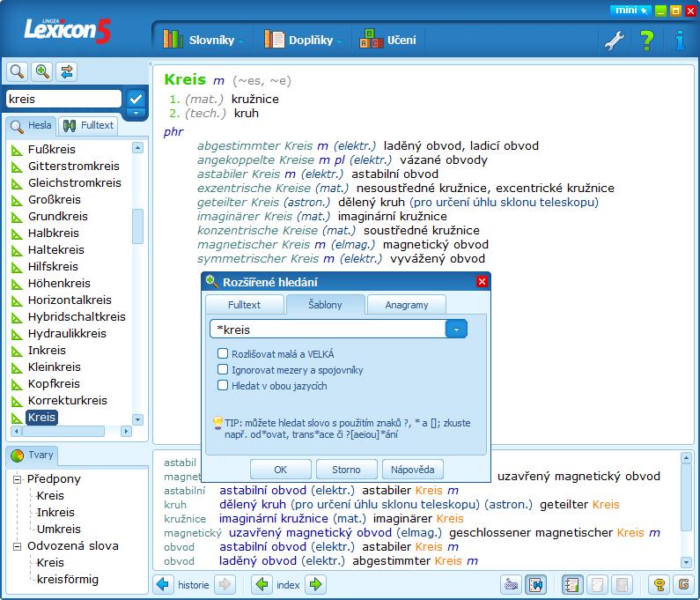Open the Anagramy tab
Screen dimensions: 700x600
(406, 305)
